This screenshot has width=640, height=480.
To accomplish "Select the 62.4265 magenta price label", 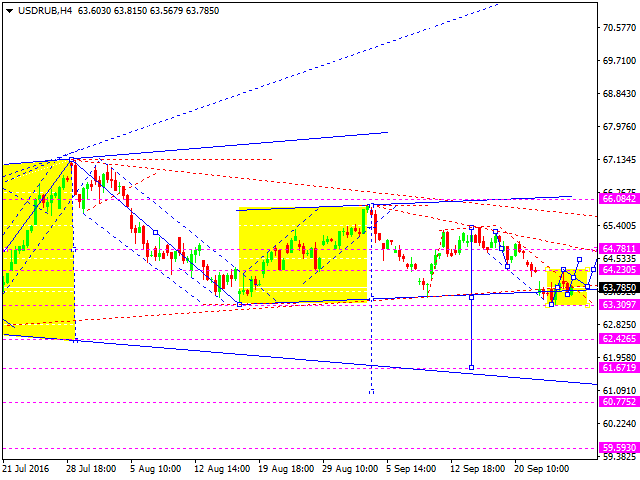I will click(x=619, y=339).
